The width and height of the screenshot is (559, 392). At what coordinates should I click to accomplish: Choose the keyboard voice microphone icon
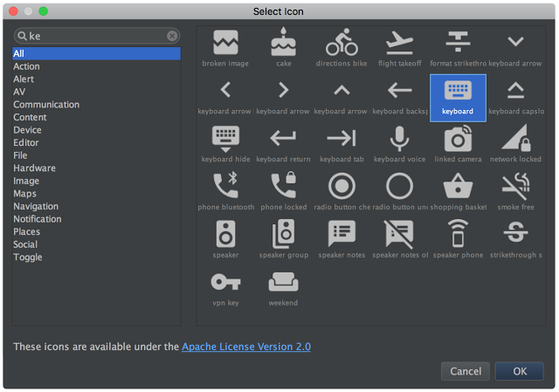[399, 138]
